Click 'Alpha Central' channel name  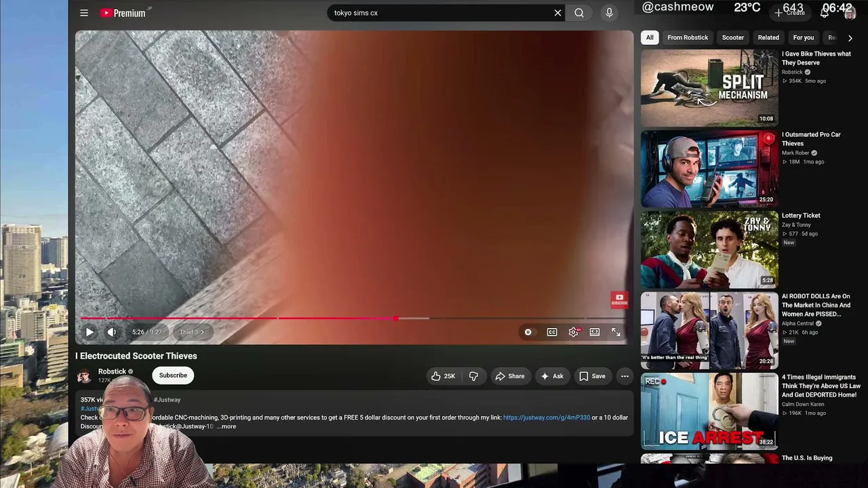[798, 324]
